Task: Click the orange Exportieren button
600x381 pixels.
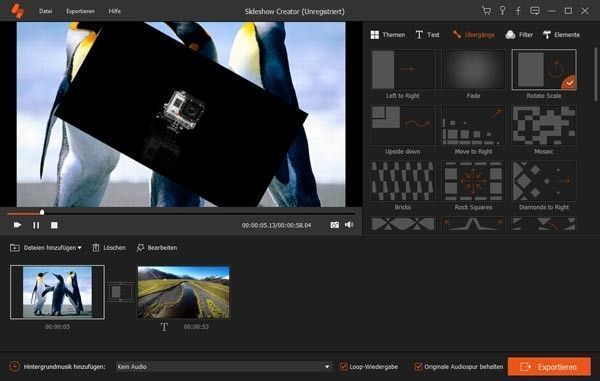Action: point(549,367)
